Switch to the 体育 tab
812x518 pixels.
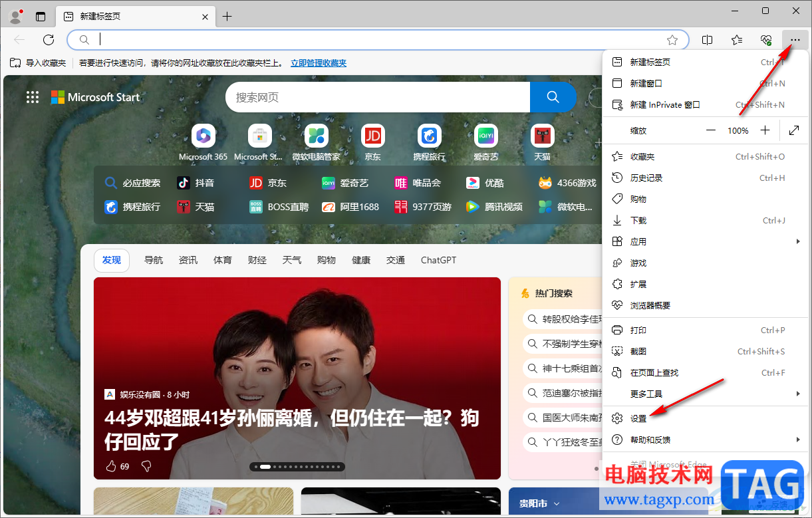[223, 260]
